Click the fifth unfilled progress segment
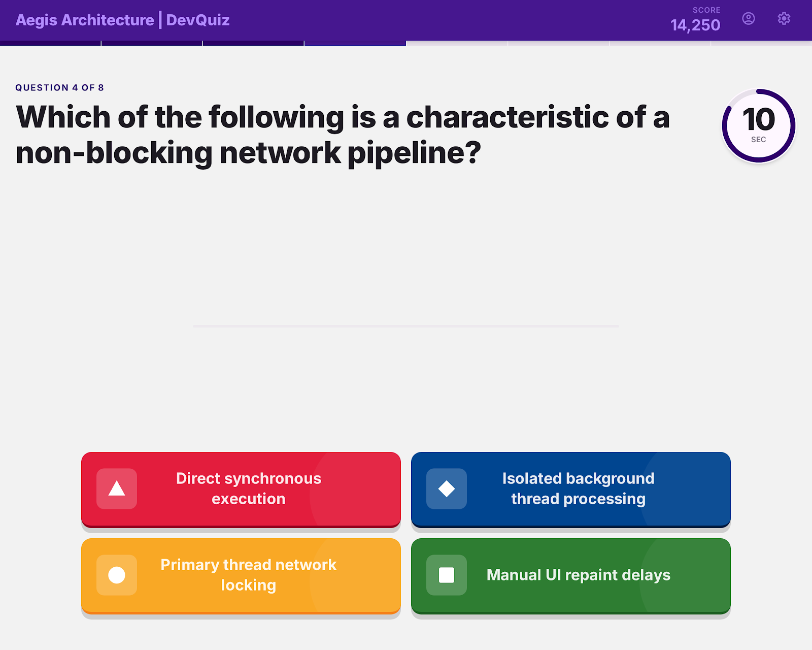Viewport: 812px width, 650px height. tap(457, 43)
